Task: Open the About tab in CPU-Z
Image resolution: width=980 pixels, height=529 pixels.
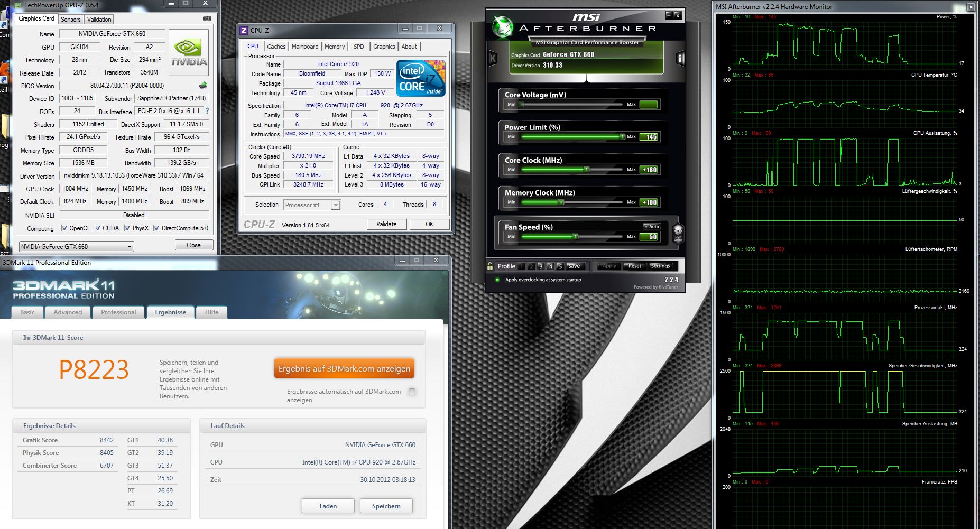Action: click(409, 47)
